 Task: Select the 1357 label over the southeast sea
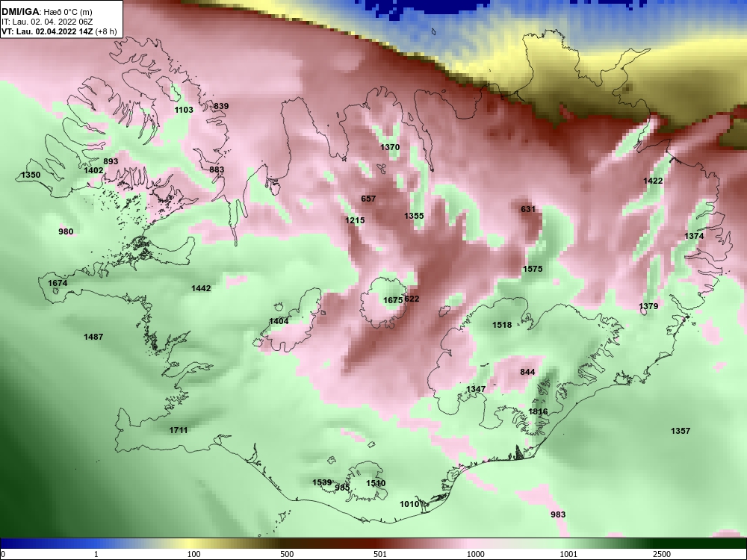pyautogui.click(x=681, y=431)
